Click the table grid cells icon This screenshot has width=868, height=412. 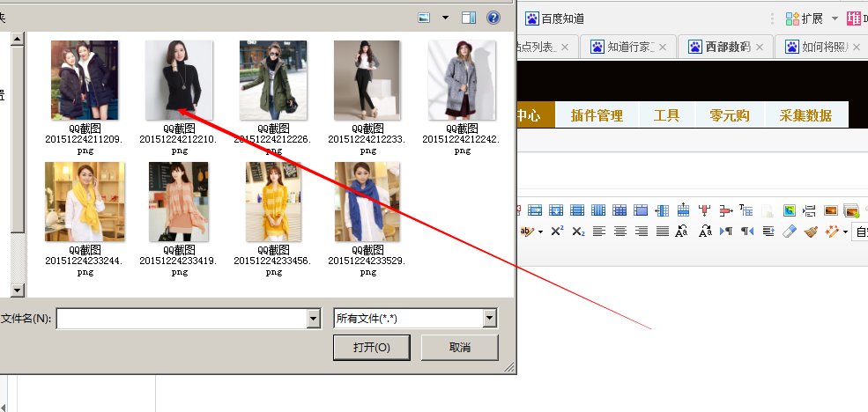tap(619, 210)
